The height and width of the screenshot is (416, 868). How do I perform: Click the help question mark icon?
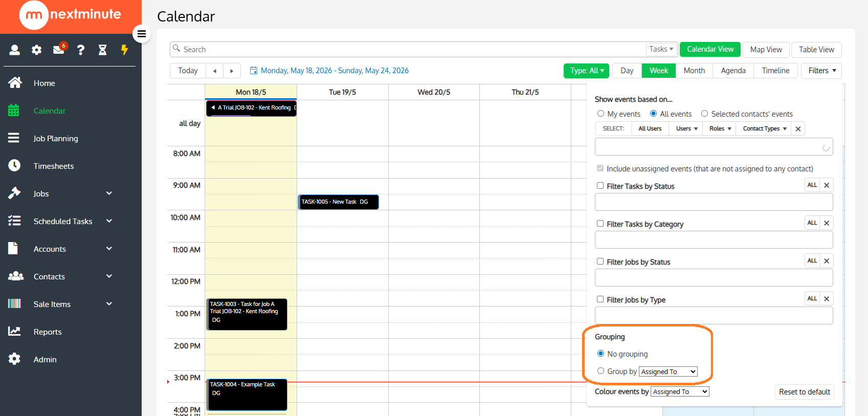click(x=81, y=50)
